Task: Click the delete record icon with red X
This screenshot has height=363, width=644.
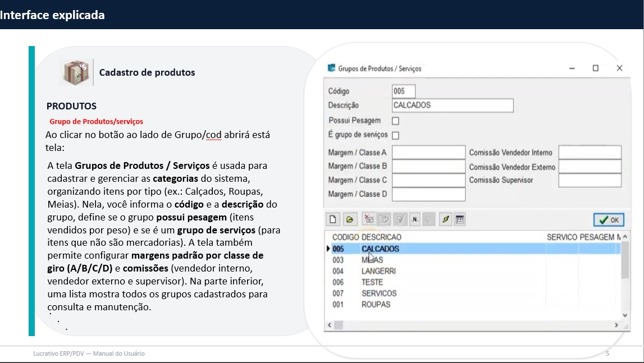Action: pyautogui.click(x=369, y=220)
